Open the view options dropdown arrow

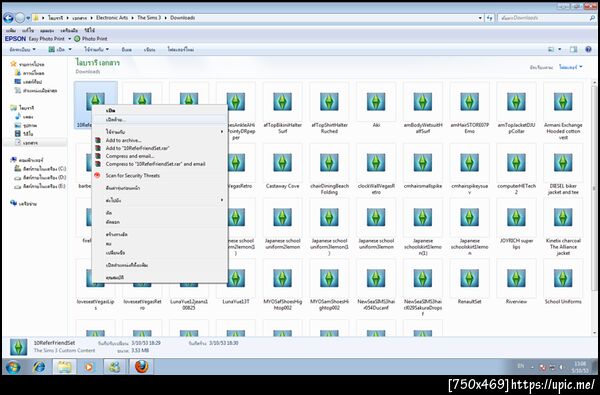pos(560,49)
